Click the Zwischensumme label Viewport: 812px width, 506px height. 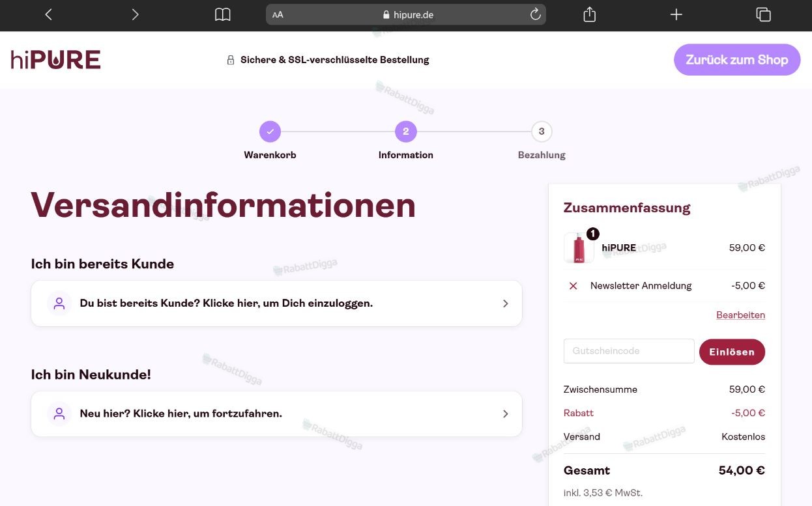600,389
